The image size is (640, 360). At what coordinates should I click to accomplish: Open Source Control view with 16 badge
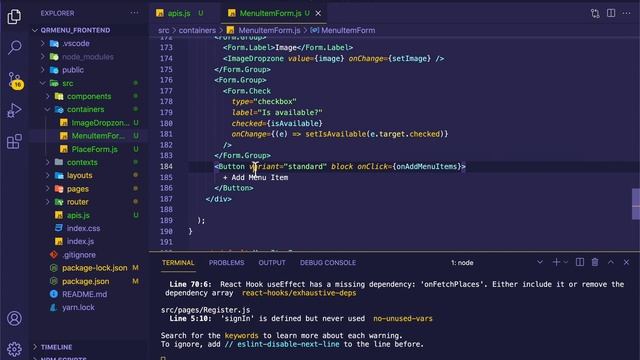15,80
